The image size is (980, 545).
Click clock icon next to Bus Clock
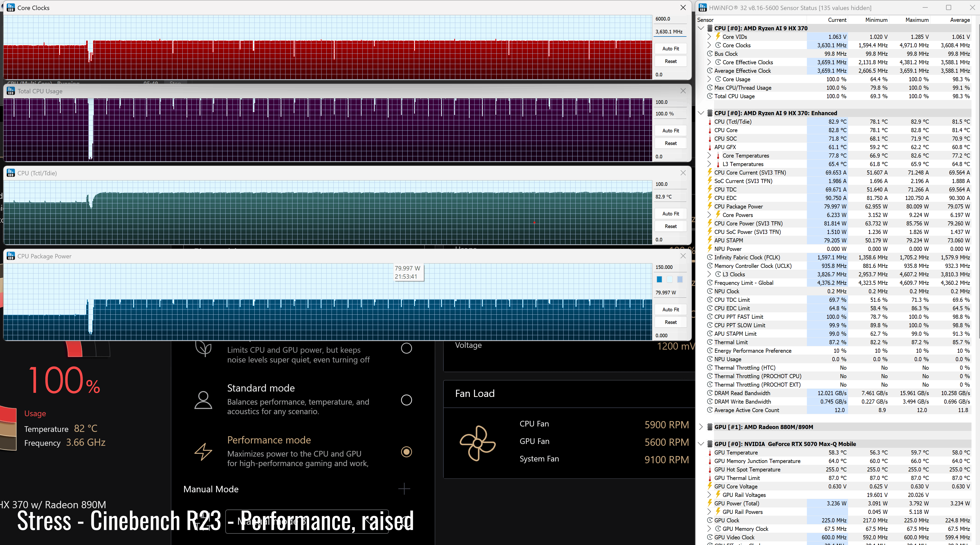pyautogui.click(x=710, y=54)
